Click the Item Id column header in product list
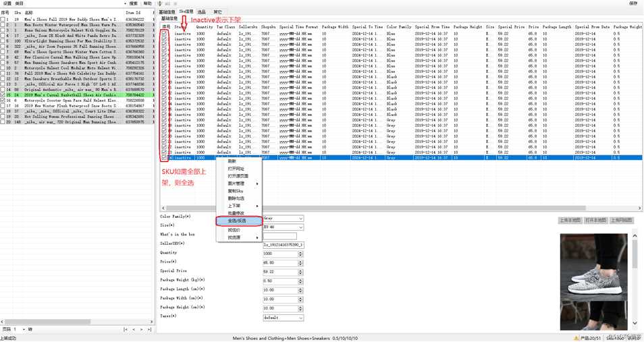The image size is (644, 342). click(132, 13)
